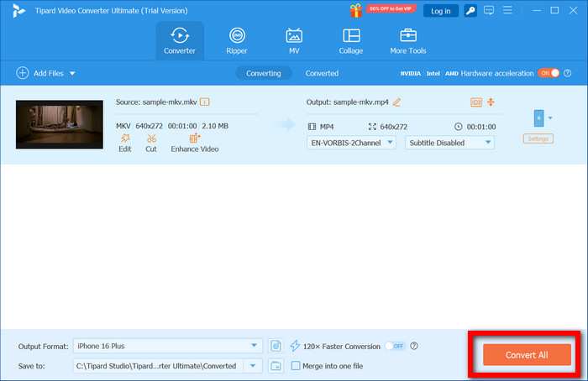The width and height of the screenshot is (588, 381).
Task: Open EN-VORBIS-2Channel audio track dropdown
Action: 350,143
